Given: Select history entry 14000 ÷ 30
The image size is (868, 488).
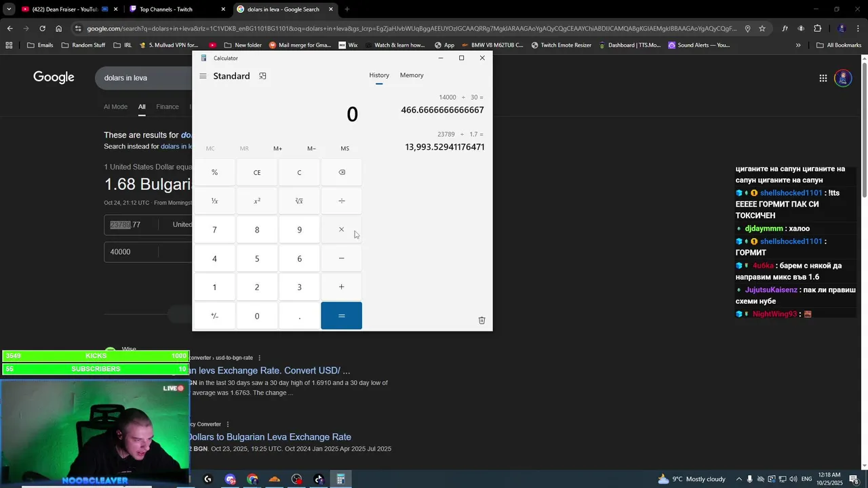Looking at the screenshot, I should pyautogui.click(x=442, y=104).
